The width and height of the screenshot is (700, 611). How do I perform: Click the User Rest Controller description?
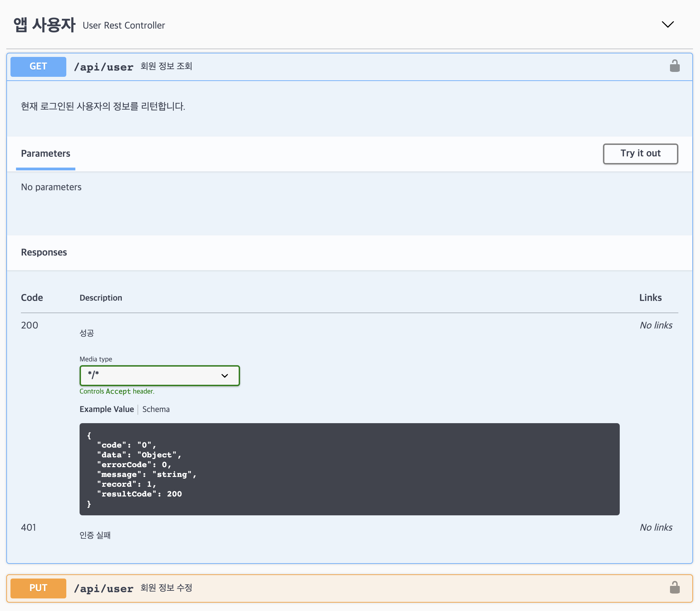click(124, 25)
